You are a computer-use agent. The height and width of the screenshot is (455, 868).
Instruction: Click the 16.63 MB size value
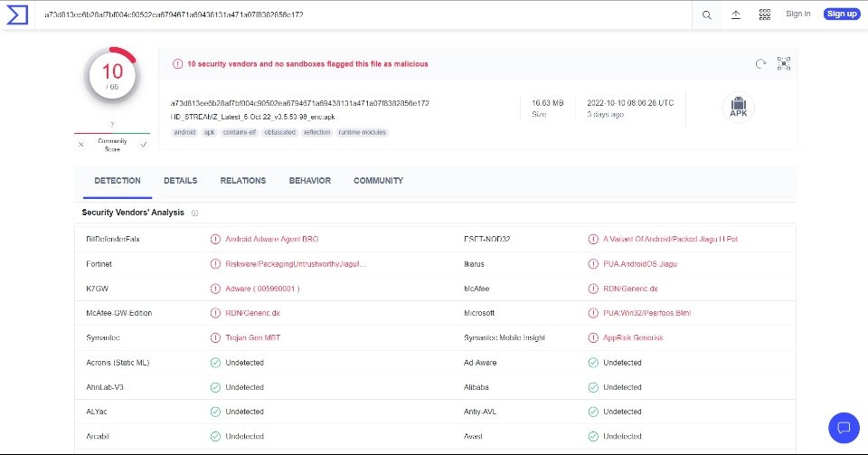[548, 103]
